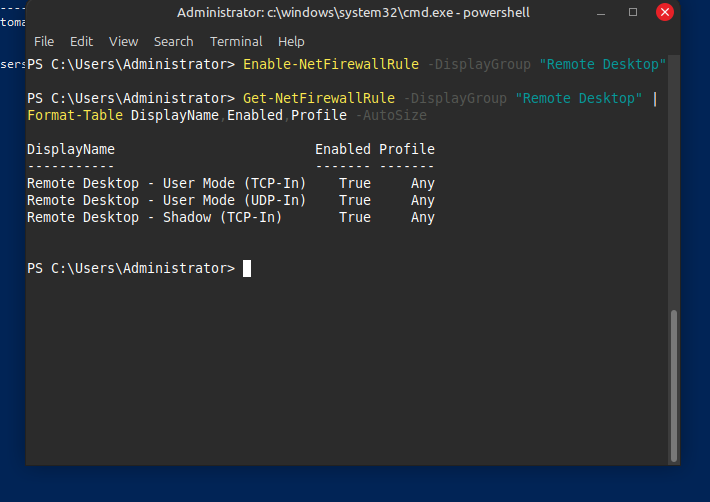
Task: Click the Get-NetFirewallRule command text
Action: pos(319,98)
